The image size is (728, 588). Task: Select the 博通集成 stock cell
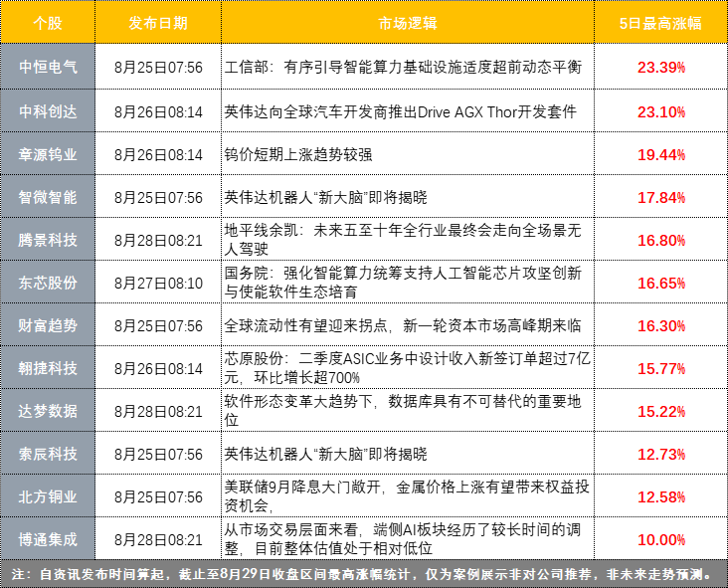click(48, 539)
